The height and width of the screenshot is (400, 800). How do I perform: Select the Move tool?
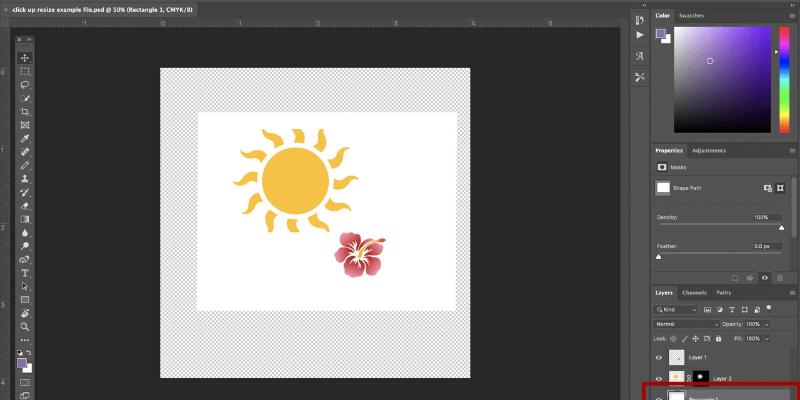25,58
